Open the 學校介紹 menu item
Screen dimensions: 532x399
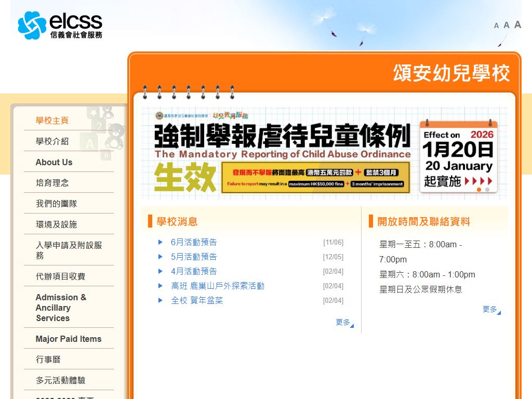click(x=52, y=141)
